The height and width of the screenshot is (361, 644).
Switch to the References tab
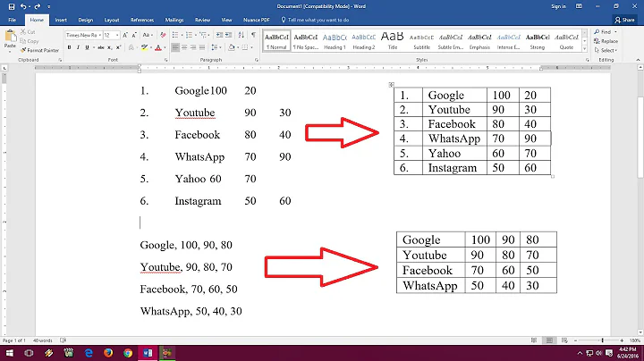click(142, 20)
